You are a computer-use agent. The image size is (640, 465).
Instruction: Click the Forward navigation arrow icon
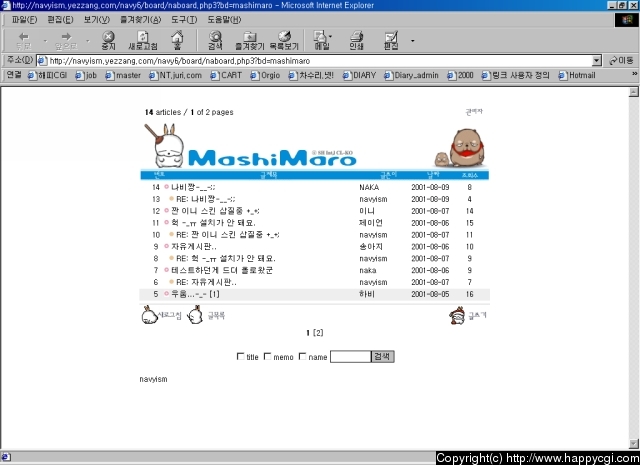[66, 37]
